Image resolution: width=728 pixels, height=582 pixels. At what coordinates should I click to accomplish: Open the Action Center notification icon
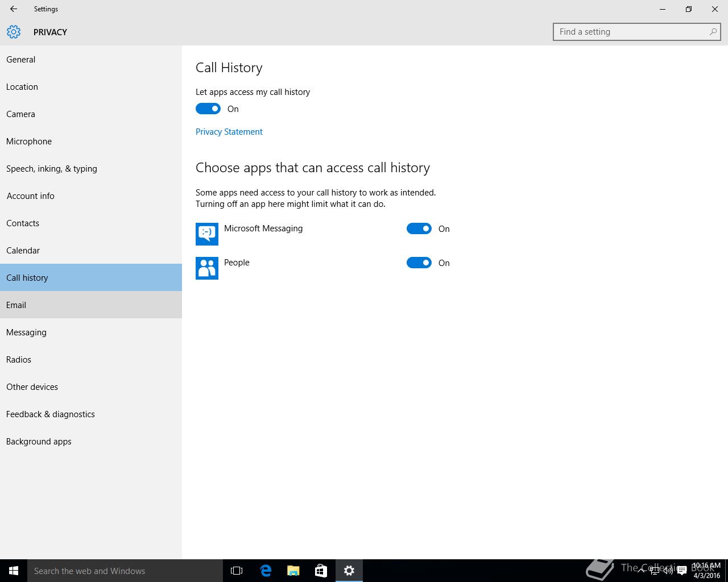click(x=682, y=571)
